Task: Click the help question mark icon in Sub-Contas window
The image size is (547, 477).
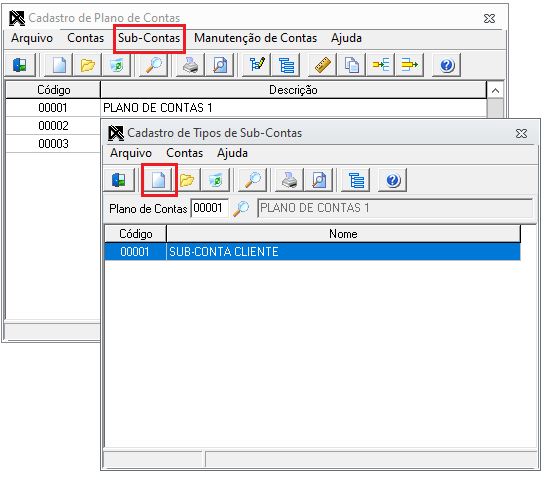Action: (x=393, y=181)
